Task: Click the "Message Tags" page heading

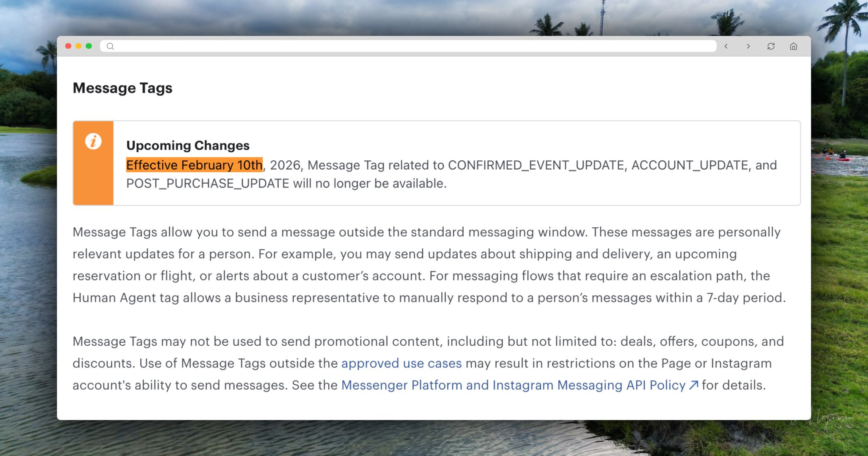Action: point(122,88)
